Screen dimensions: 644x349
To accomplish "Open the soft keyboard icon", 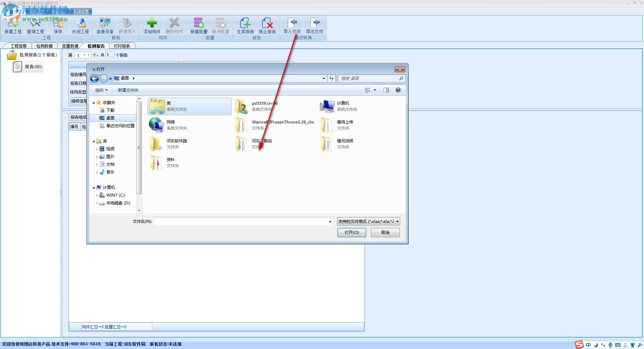I will 618,345.
